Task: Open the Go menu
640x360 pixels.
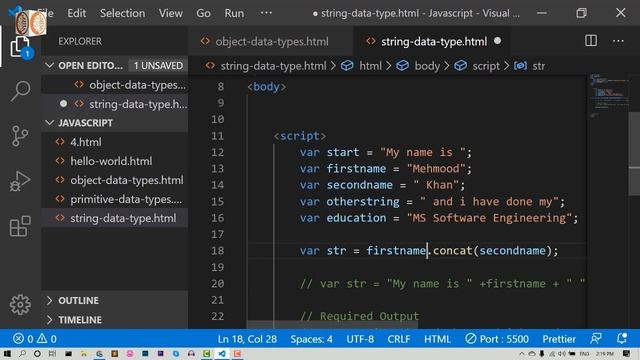Action: (x=203, y=13)
